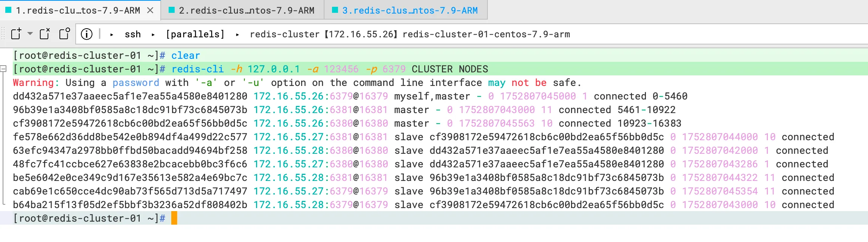The width and height of the screenshot is (868, 242).
Task: Click address 172.16.55.28:6380@16380
Action: click(x=321, y=150)
